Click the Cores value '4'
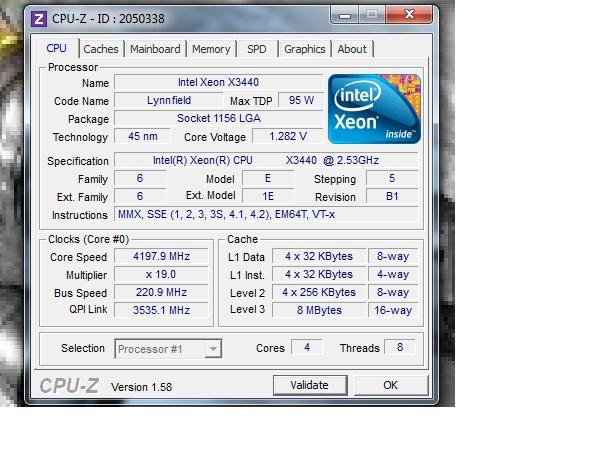The height and width of the screenshot is (460, 614). (307, 347)
